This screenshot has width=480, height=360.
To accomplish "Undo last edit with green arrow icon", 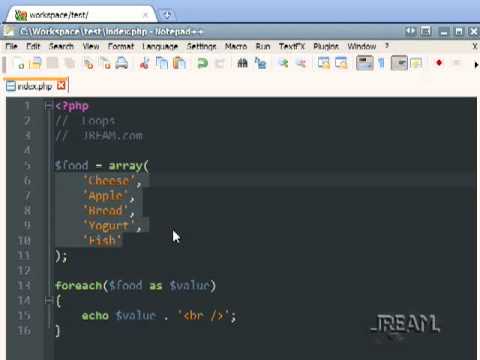I will tap(202, 63).
